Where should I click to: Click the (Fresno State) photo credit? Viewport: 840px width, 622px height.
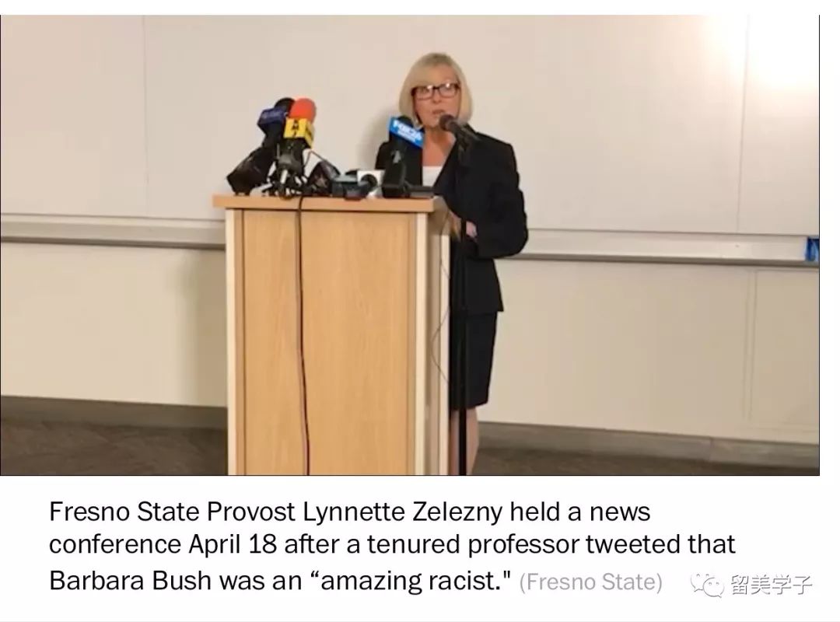590,582
